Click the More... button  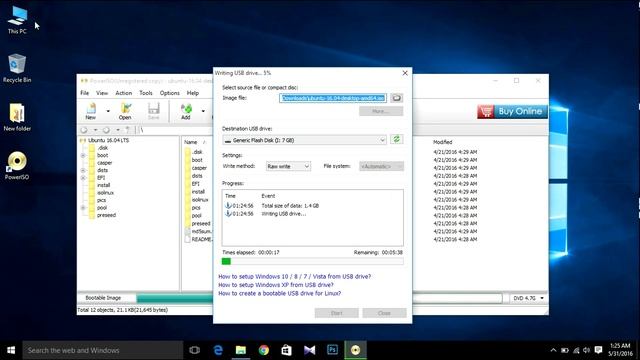381,111
